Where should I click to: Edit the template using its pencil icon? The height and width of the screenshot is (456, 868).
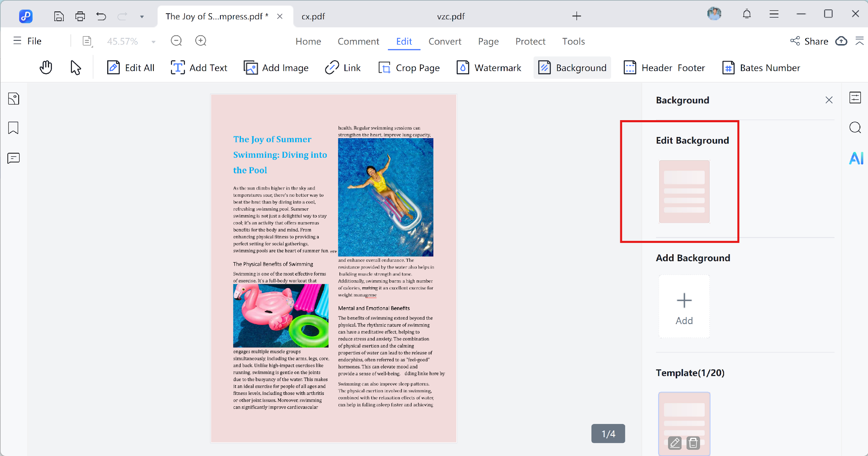pyautogui.click(x=675, y=443)
